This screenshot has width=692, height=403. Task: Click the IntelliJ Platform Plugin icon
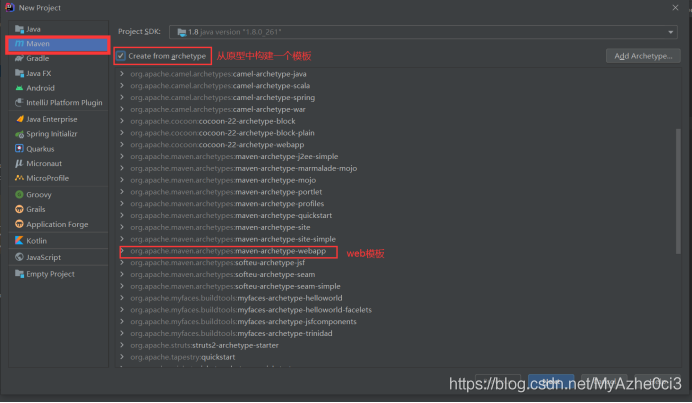(19, 102)
